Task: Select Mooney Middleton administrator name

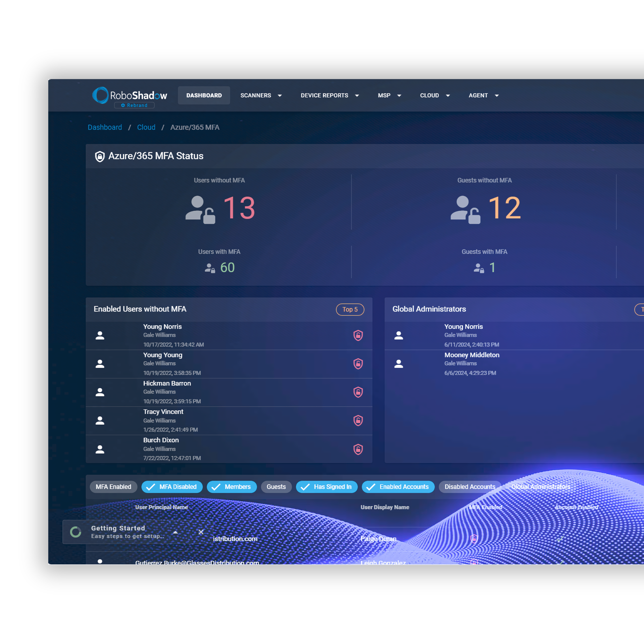Action: point(472,355)
